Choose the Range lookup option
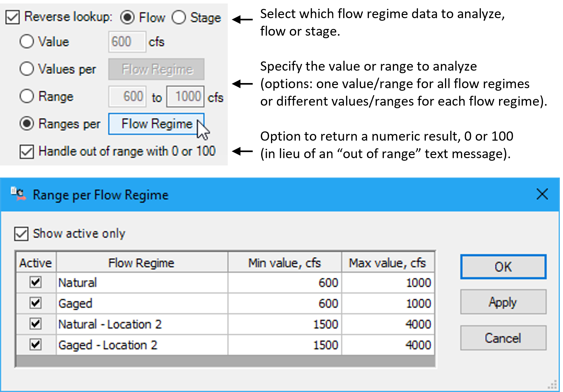This screenshot has width=563, height=392. pyautogui.click(x=27, y=96)
